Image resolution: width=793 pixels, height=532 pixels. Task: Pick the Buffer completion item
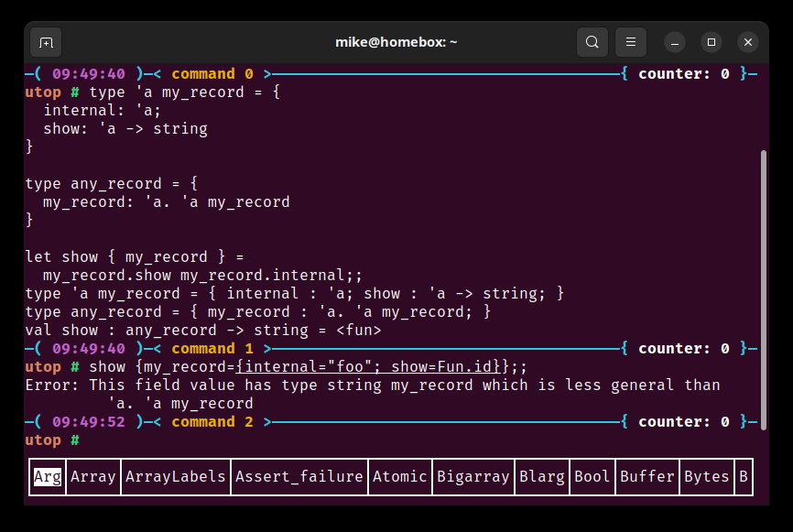point(646,476)
